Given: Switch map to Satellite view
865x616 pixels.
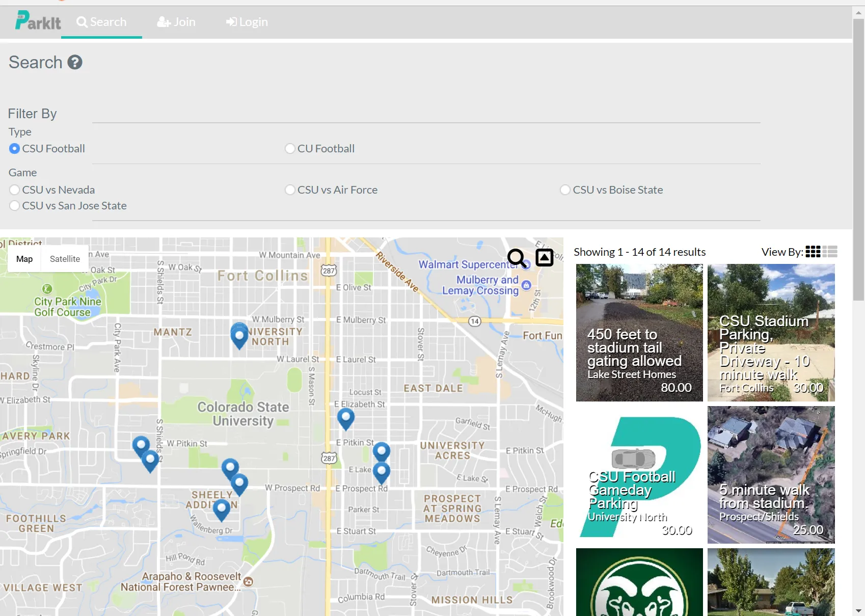Looking at the screenshot, I should (65, 259).
